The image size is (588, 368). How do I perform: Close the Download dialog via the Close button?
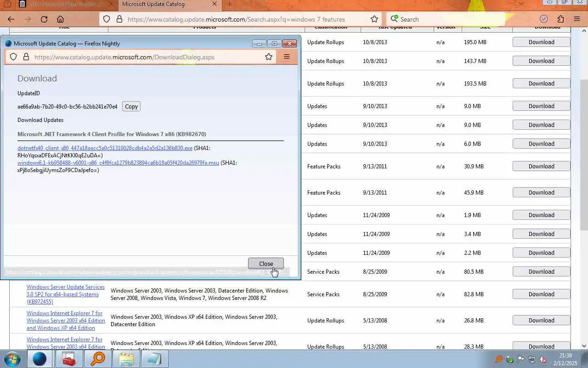pyautogui.click(x=266, y=264)
